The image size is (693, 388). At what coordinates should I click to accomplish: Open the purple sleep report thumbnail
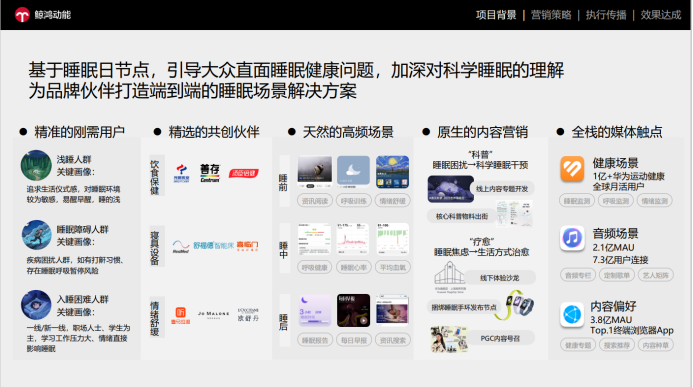[315, 310]
